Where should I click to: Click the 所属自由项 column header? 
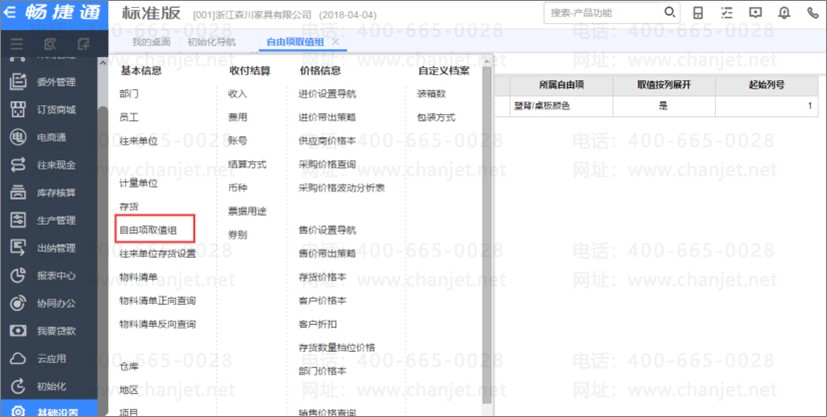[561, 85]
